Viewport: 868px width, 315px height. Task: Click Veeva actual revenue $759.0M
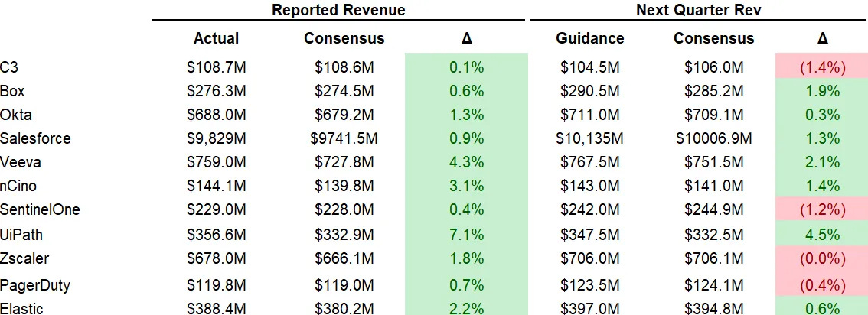click(217, 162)
